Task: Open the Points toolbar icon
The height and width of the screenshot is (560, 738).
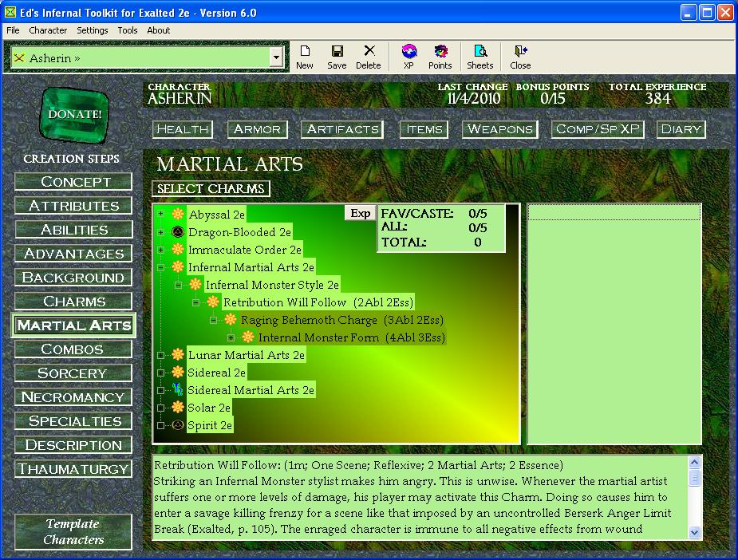Action: 440,51
